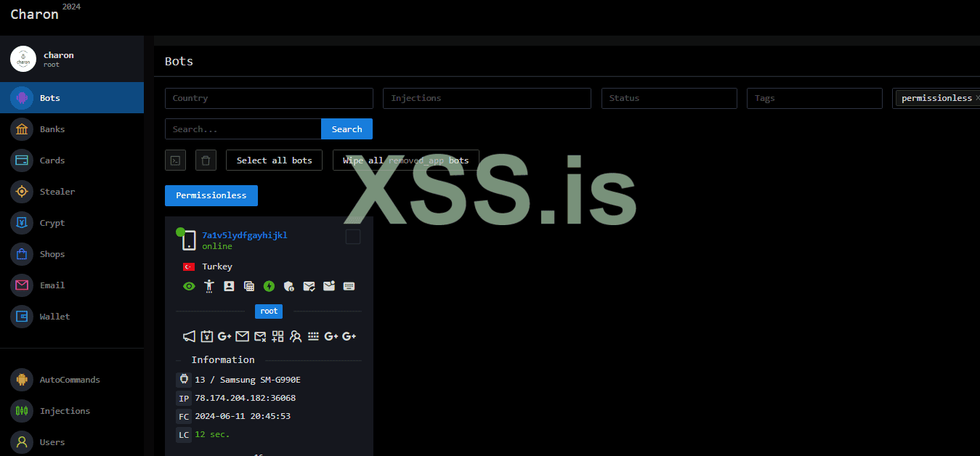980x456 pixels.
Task: Click the FC badge icon
Action: pyautogui.click(x=184, y=417)
